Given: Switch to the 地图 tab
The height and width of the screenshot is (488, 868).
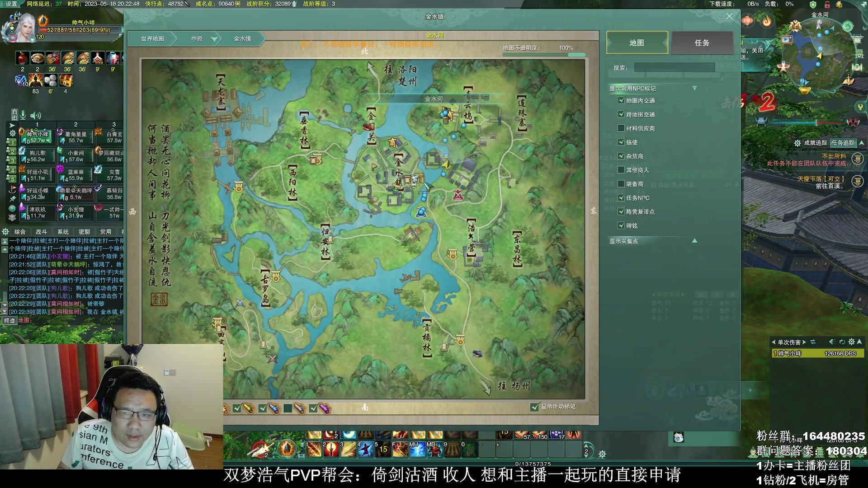Looking at the screenshot, I should coord(637,42).
